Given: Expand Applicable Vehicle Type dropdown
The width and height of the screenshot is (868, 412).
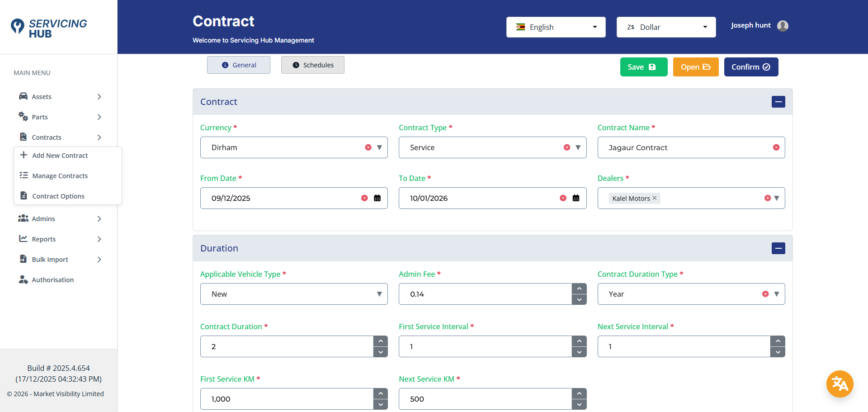Looking at the screenshot, I should [x=379, y=294].
